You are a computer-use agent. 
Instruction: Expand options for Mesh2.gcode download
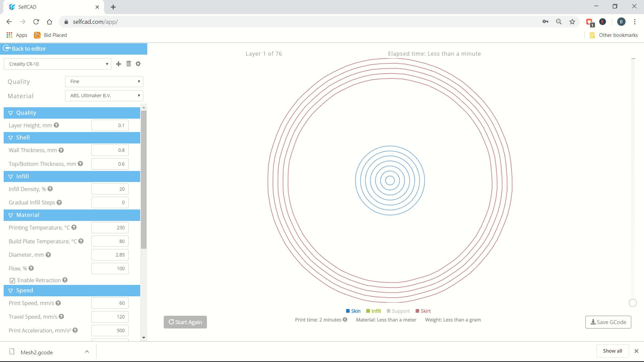87,351
